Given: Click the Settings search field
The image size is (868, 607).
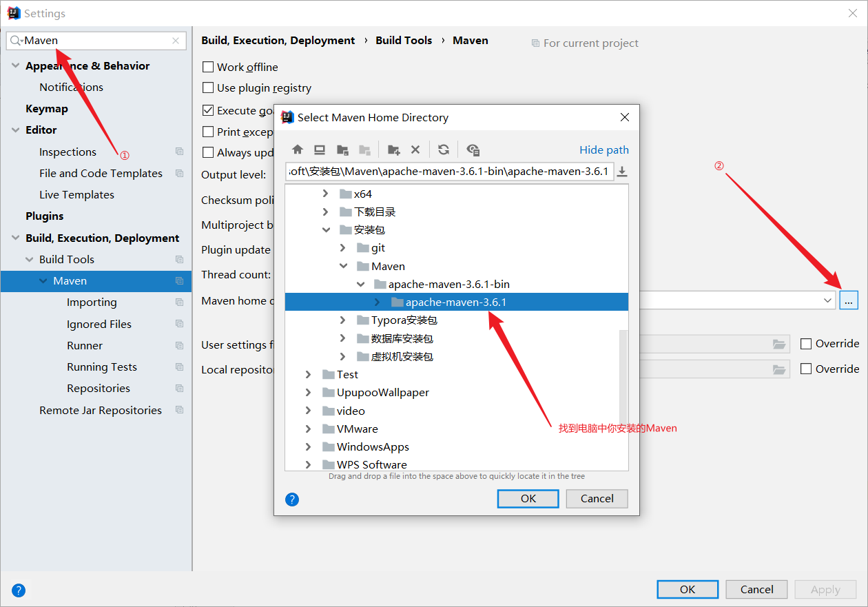Looking at the screenshot, I should 96,41.
